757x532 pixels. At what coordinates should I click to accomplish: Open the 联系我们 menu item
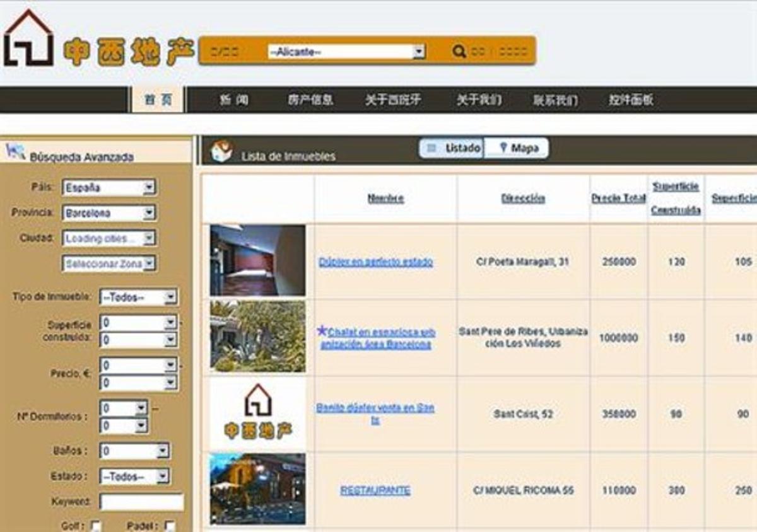(555, 100)
